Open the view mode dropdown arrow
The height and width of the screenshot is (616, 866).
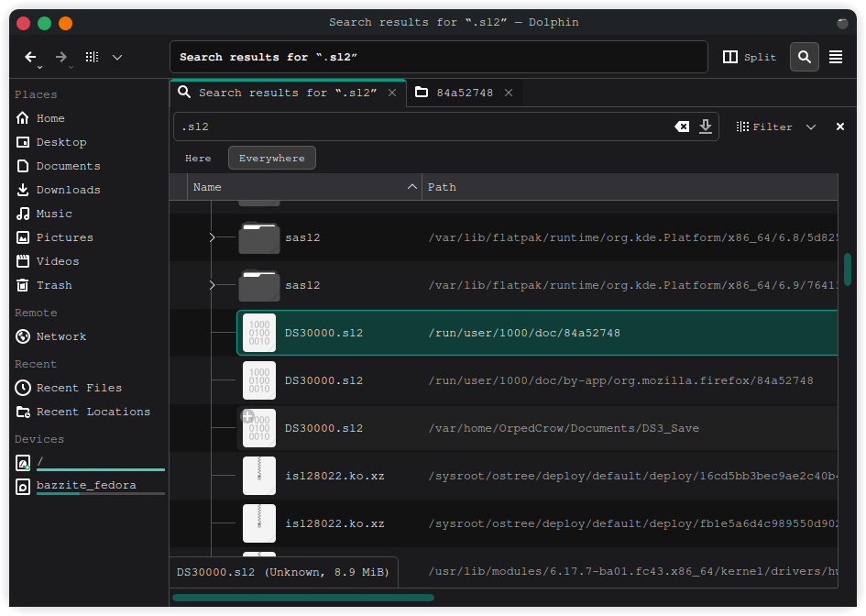117,57
